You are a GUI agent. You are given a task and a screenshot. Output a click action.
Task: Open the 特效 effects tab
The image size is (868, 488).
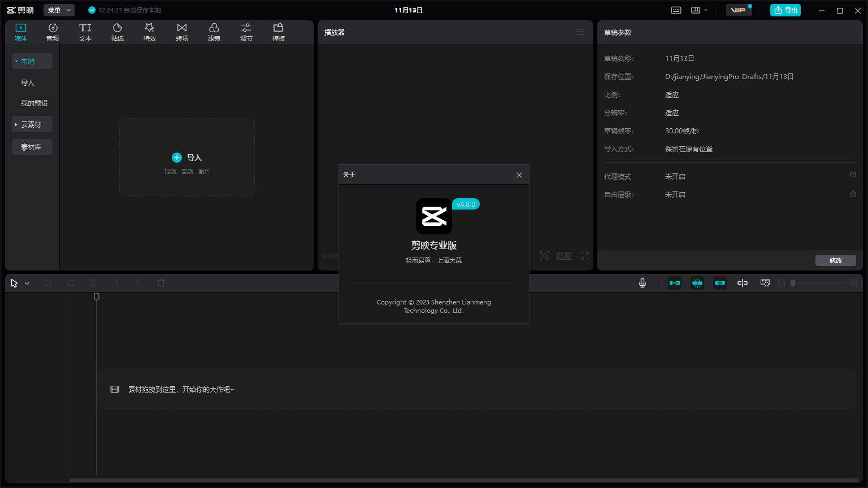(150, 32)
